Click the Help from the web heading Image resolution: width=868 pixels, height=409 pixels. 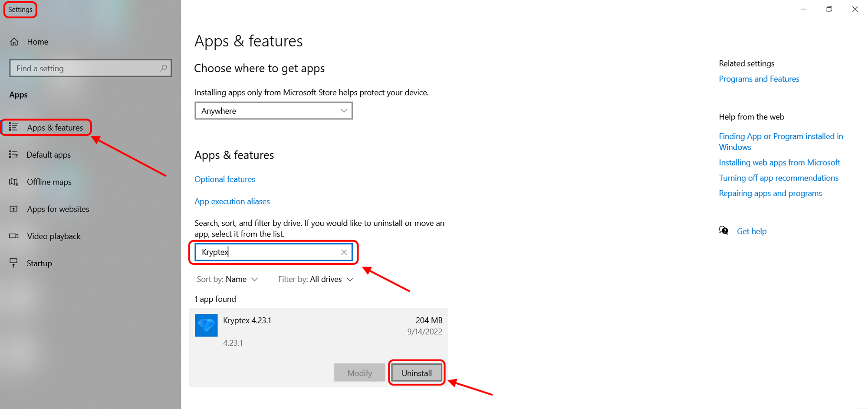[751, 117]
